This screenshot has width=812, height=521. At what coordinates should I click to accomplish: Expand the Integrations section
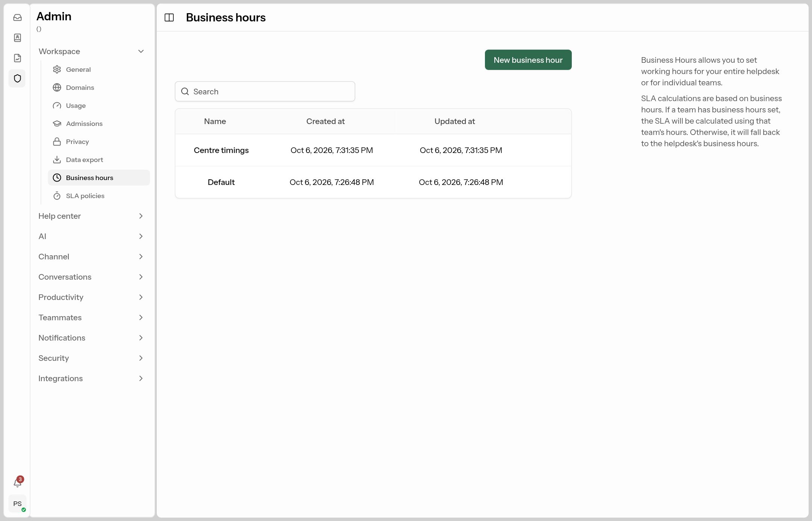(x=92, y=378)
